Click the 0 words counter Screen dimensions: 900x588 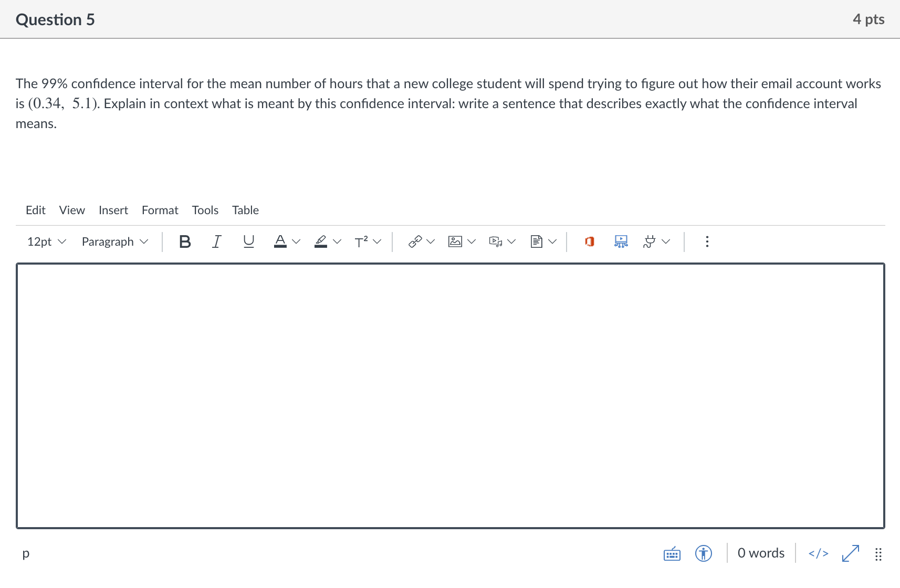[x=761, y=553]
